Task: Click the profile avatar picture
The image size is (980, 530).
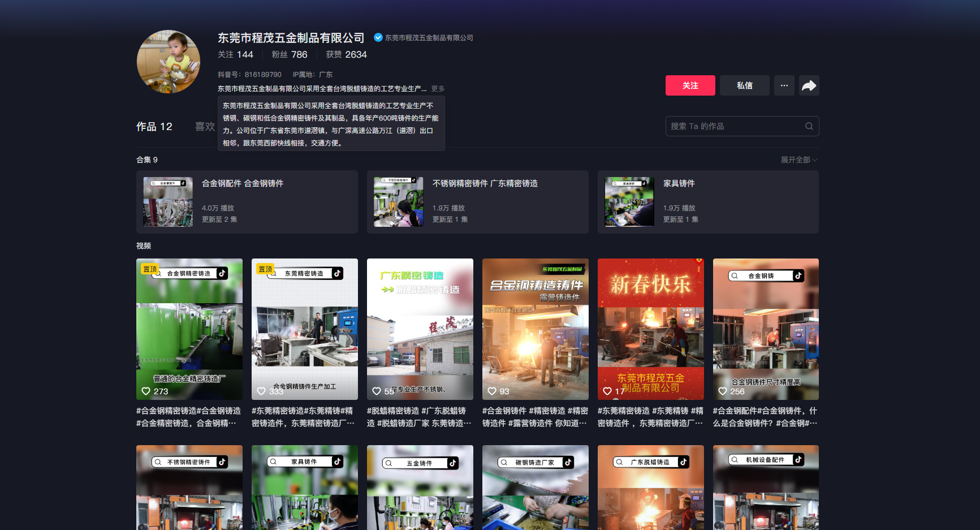Action: pyautogui.click(x=169, y=62)
